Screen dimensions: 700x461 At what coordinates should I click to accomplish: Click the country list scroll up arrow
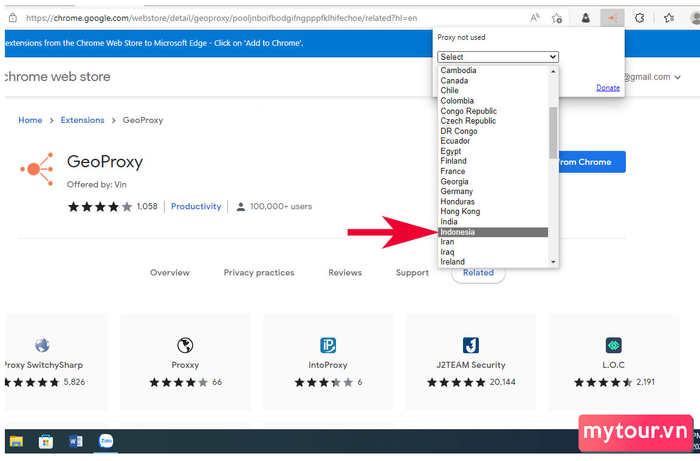point(553,71)
